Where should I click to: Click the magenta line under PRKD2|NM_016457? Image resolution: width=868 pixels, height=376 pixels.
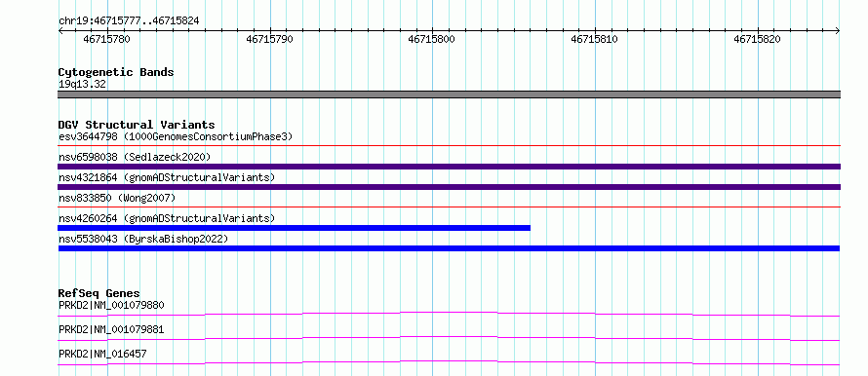(449, 362)
